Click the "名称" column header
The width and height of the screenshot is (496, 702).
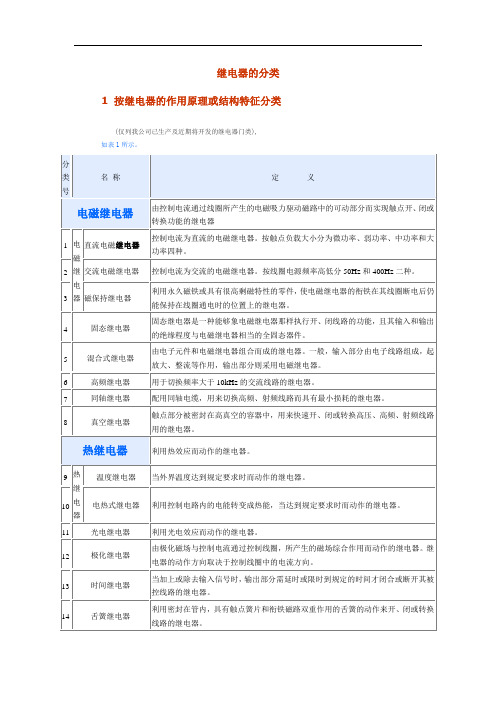click(111, 177)
